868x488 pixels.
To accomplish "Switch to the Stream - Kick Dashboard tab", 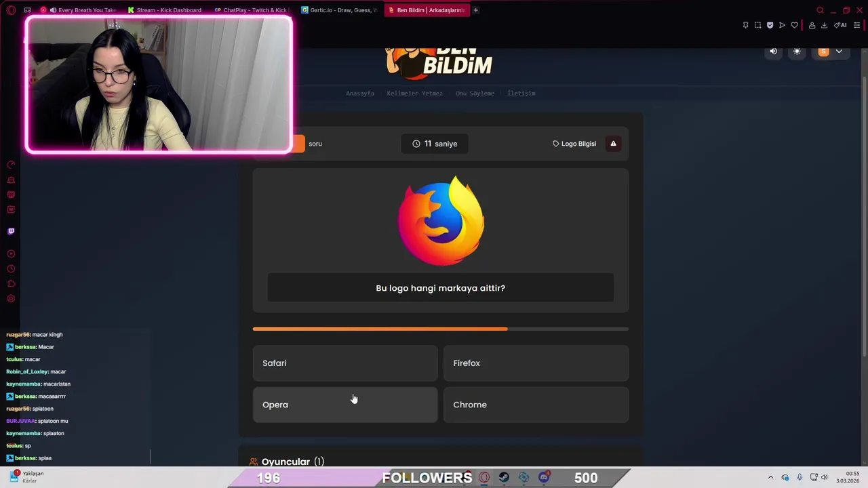I will [165, 10].
